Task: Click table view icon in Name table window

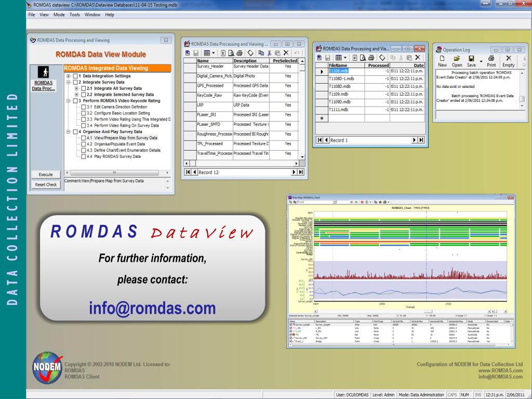Action: tap(207, 53)
